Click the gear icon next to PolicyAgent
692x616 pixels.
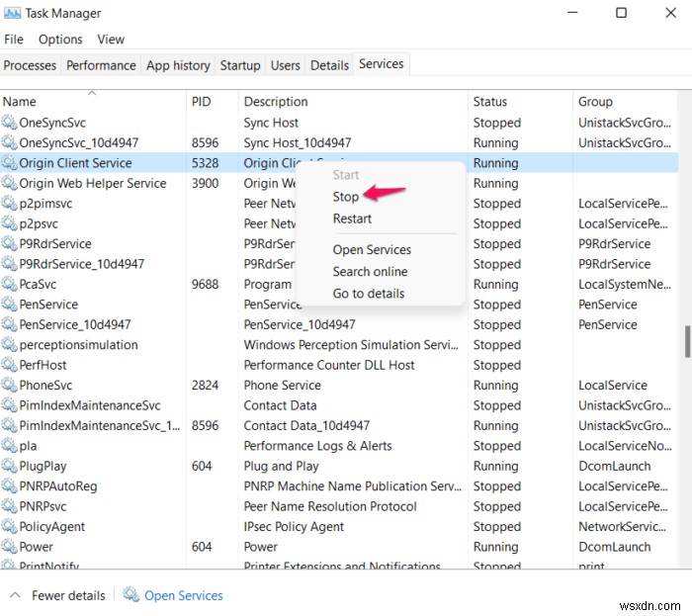pyautogui.click(x=9, y=527)
